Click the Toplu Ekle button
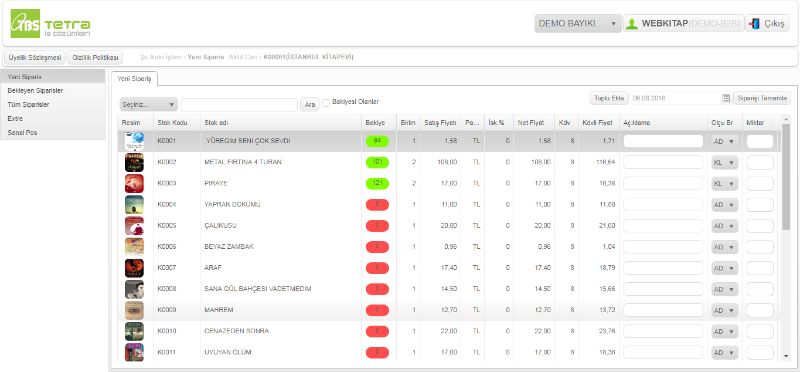The image size is (800, 372). click(609, 98)
